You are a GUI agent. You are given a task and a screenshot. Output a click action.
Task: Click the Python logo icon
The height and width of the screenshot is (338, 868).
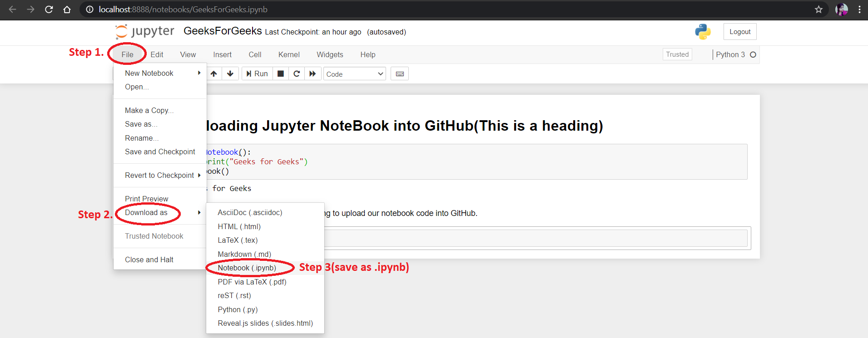[x=703, y=31]
